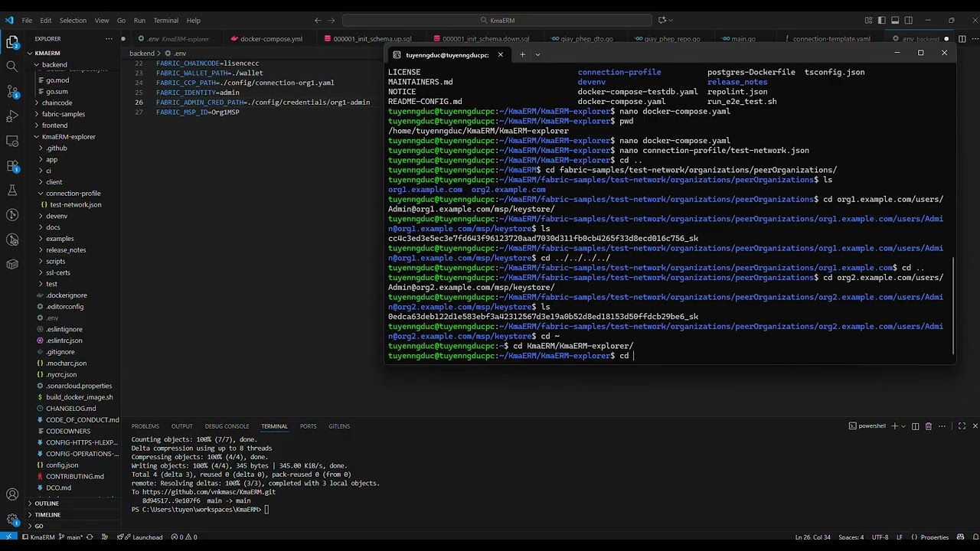The height and width of the screenshot is (551, 980).
Task: Add a new terminal with the plus icon
Action: click(x=894, y=426)
